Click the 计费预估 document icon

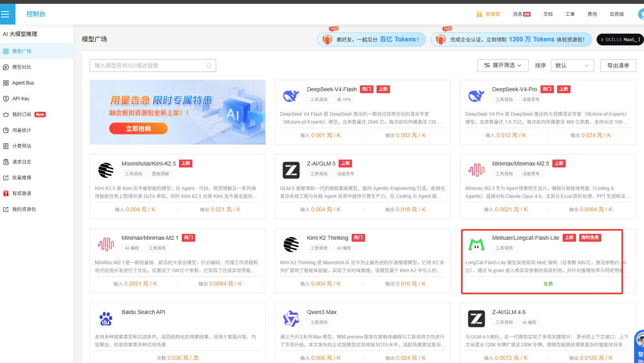(6, 146)
